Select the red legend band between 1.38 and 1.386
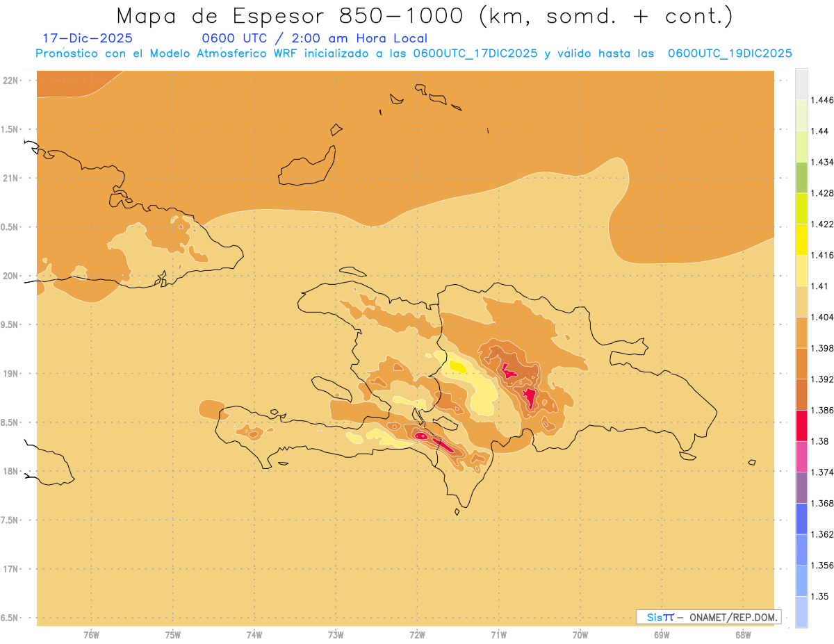834x644 pixels. point(801,425)
